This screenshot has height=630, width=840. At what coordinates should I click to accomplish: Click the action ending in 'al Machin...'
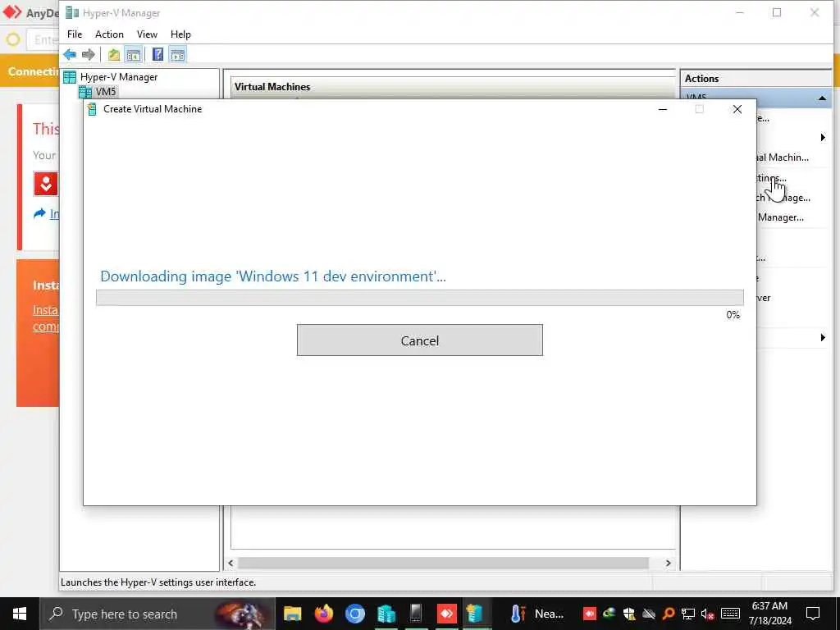pyautogui.click(x=782, y=157)
